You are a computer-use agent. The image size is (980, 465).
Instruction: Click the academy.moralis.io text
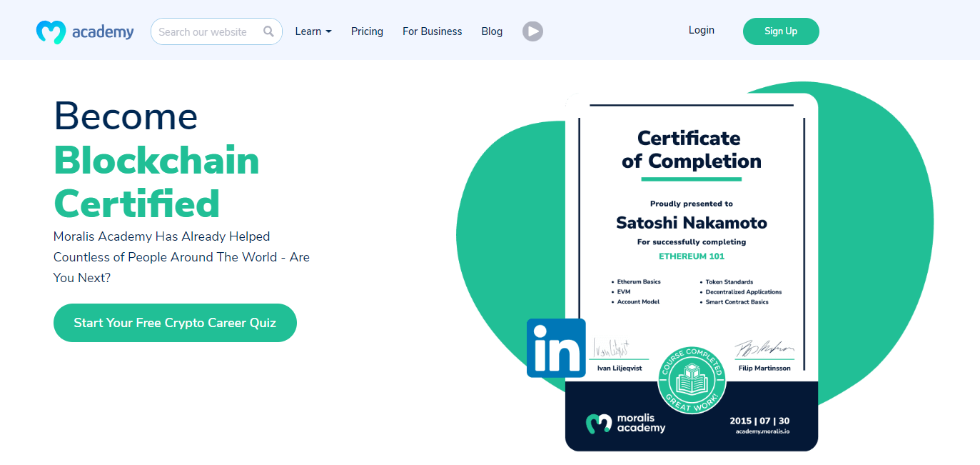pos(763,431)
